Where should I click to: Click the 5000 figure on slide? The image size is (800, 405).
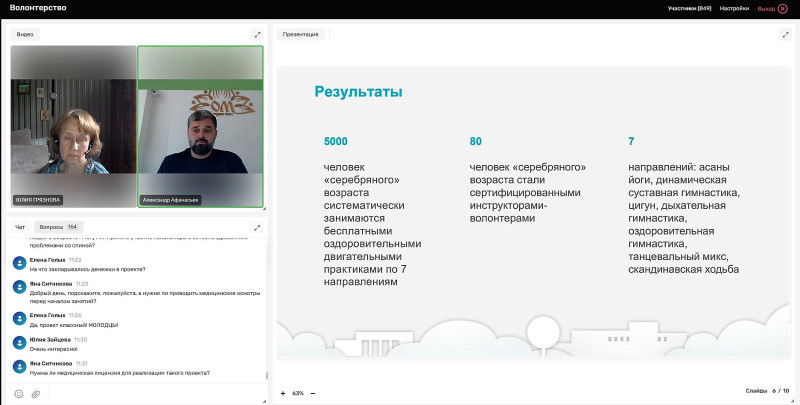[336, 141]
